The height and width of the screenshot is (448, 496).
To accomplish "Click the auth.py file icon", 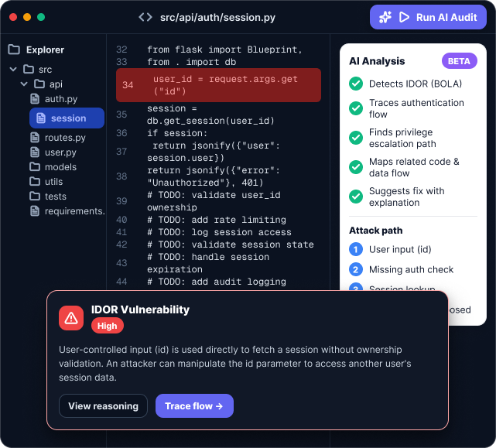I will click(35, 99).
